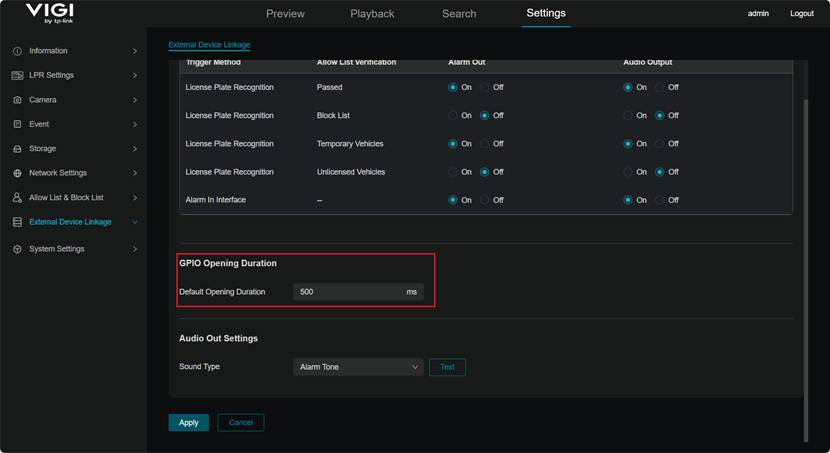The height and width of the screenshot is (453, 830).
Task: Click the admin user label
Action: point(758,14)
